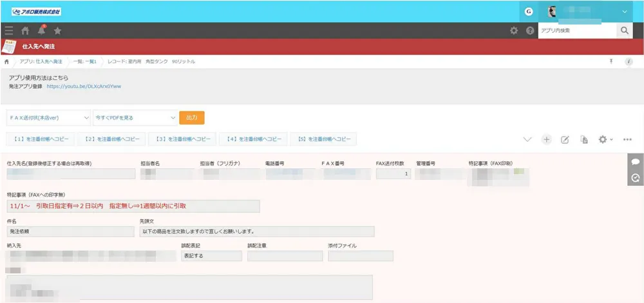This screenshot has width=644, height=303.
Task: Click アプリ: 仕入先へ発注 breadcrumb
Action: pyautogui.click(x=41, y=61)
